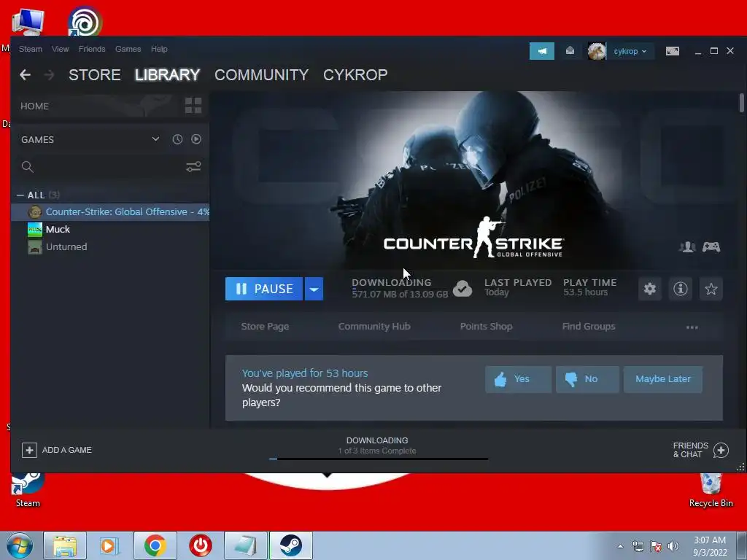This screenshot has height=560, width=747.
Task: Sort library by recent activity clock
Action: pos(177,139)
